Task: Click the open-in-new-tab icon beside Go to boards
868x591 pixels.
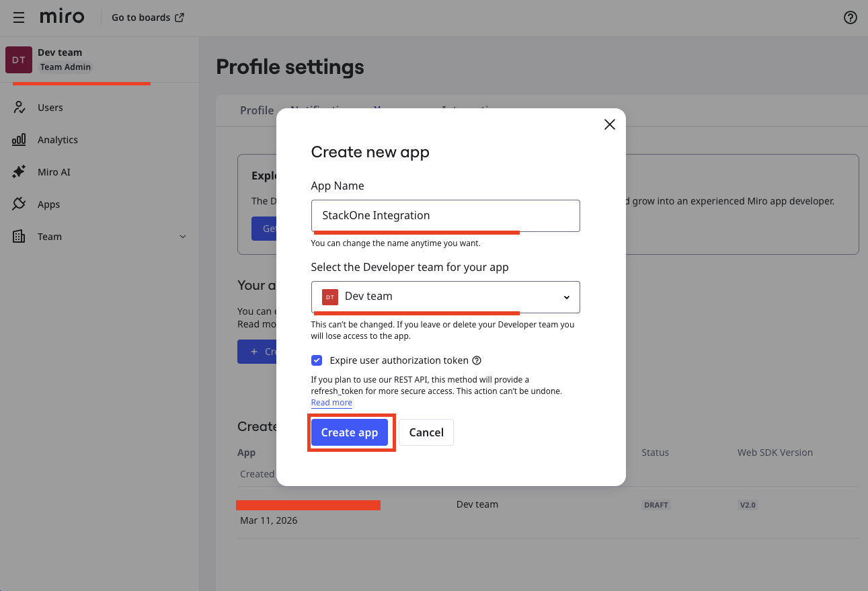Action: 180,17
